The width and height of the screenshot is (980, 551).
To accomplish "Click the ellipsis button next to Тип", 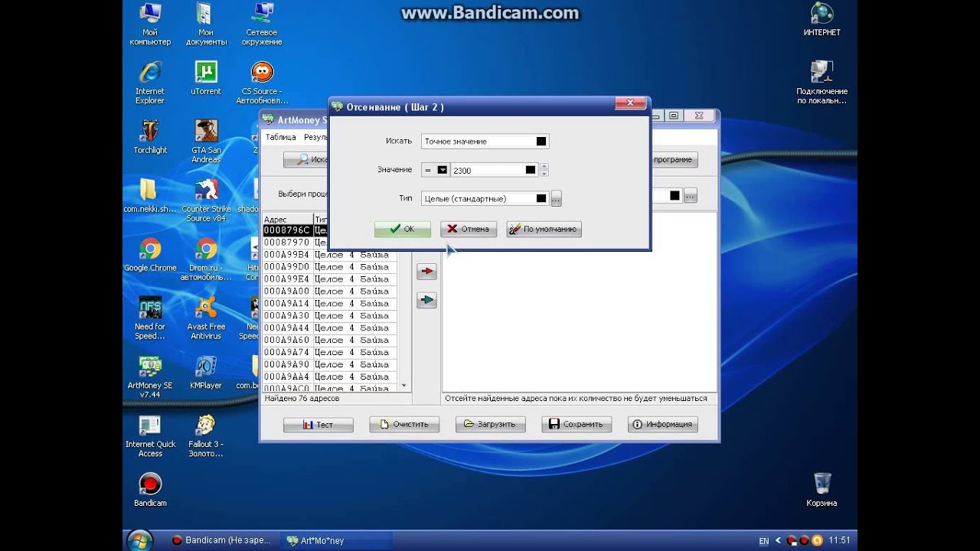I will pyautogui.click(x=556, y=199).
